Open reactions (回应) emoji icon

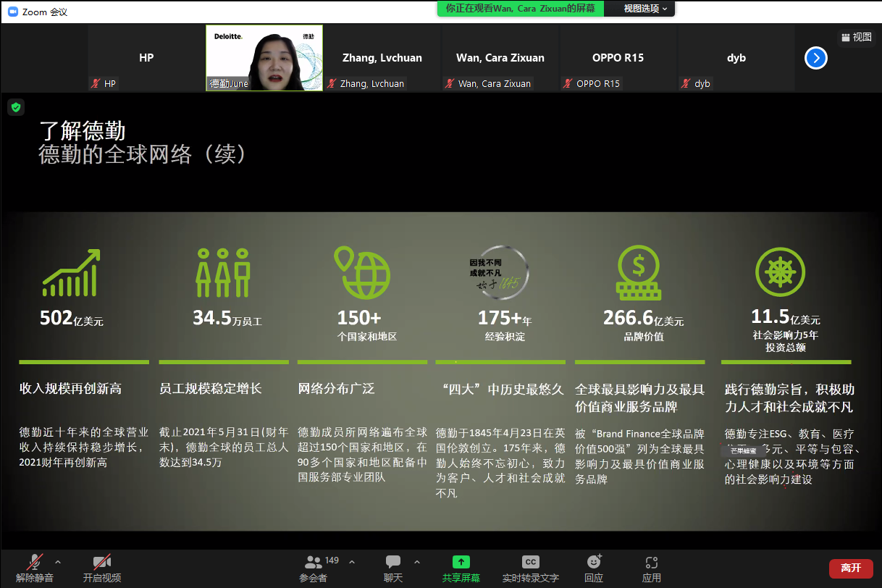click(594, 563)
